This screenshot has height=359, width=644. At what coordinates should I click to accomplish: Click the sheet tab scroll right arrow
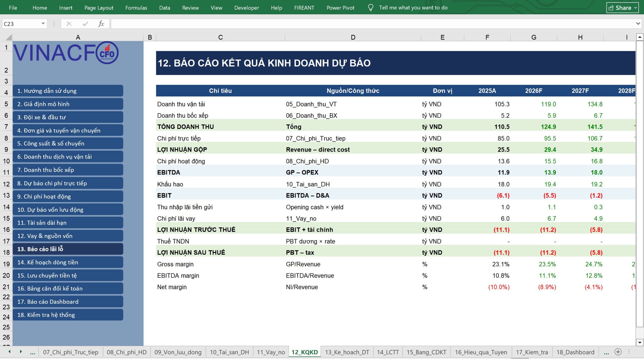pos(21,351)
